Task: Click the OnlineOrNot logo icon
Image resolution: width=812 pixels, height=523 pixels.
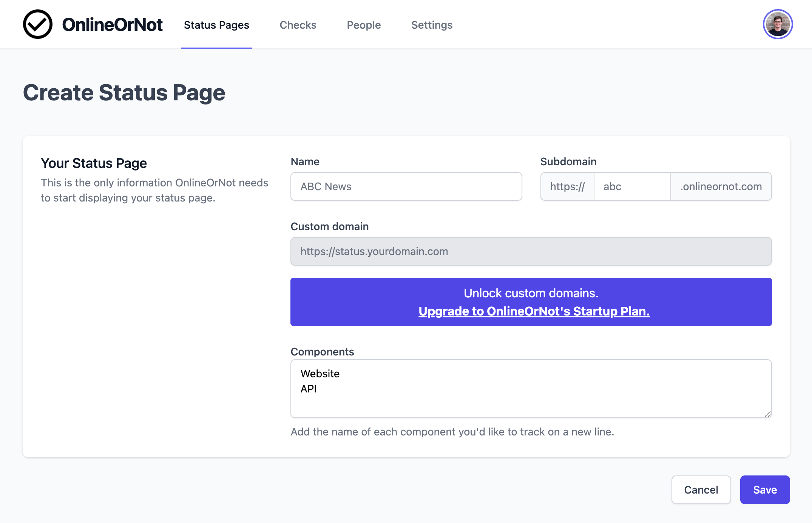Action: click(x=37, y=24)
